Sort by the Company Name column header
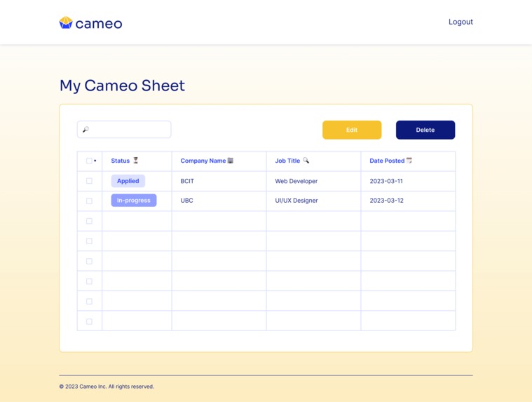 [x=203, y=161]
